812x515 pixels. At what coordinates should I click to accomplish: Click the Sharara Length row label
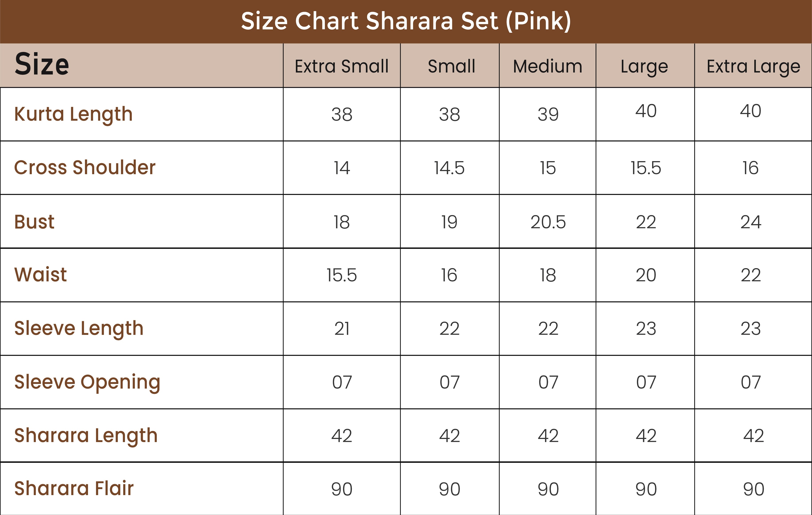[86, 435]
